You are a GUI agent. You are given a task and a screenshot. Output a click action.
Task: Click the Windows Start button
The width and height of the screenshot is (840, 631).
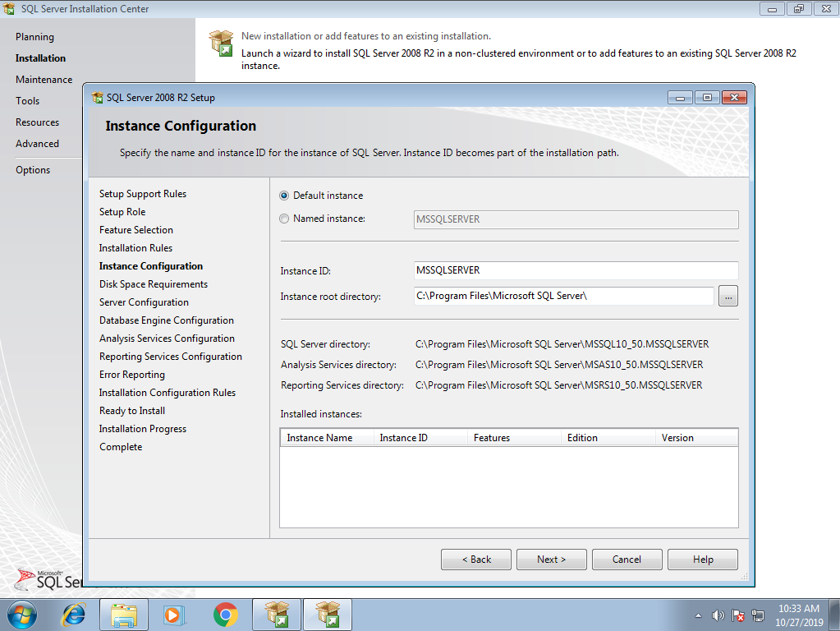pyautogui.click(x=22, y=615)
